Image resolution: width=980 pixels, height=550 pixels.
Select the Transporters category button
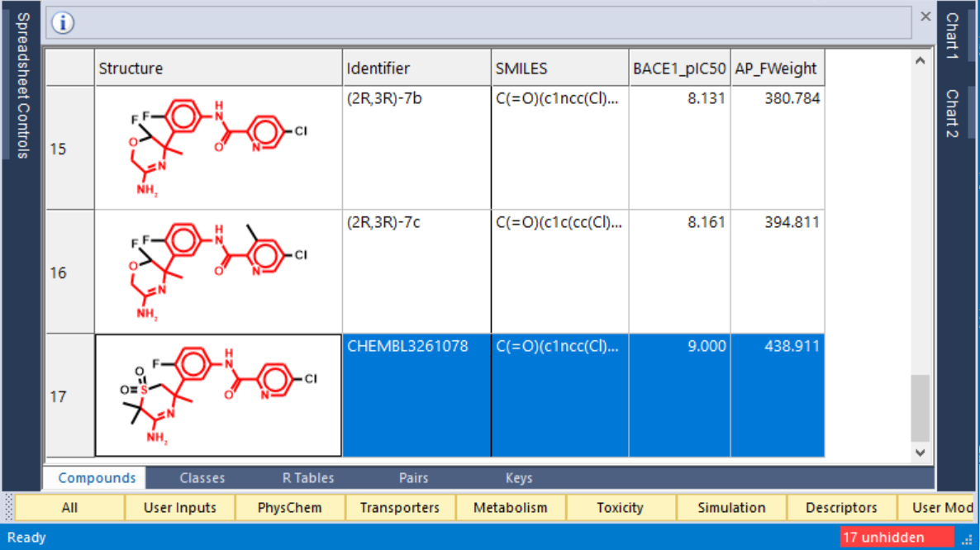400,508
